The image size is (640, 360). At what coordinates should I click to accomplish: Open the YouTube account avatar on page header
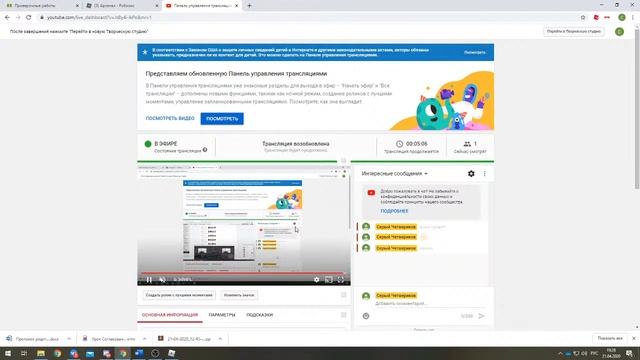click(619, 31)
